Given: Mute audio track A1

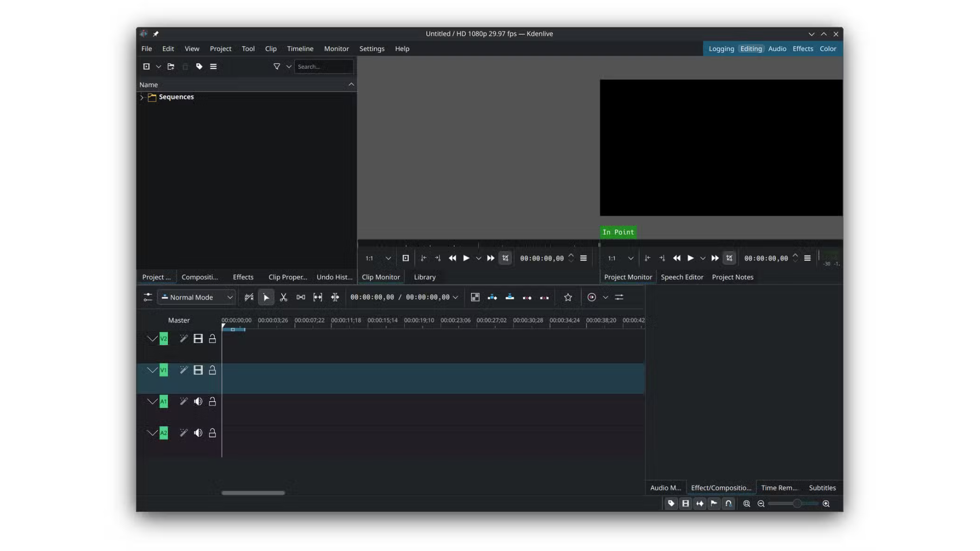Looking at the screenshot, I should tap(198, 402).
